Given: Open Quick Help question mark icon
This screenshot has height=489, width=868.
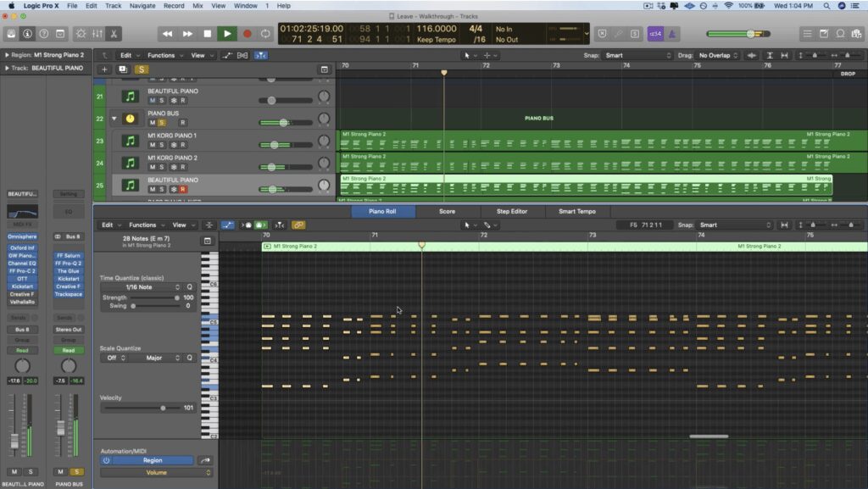Looking at the screenshot, I should (44, 34).
